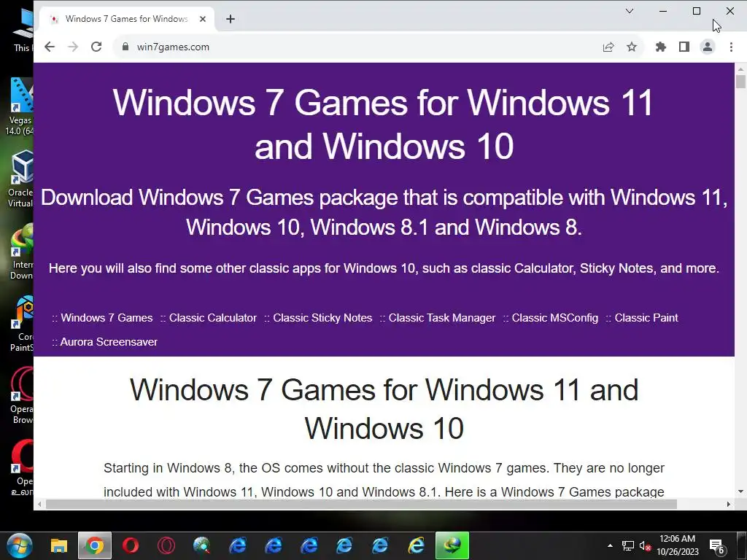Open Internet Download Manager taskbar icon

tap(452, 545)
